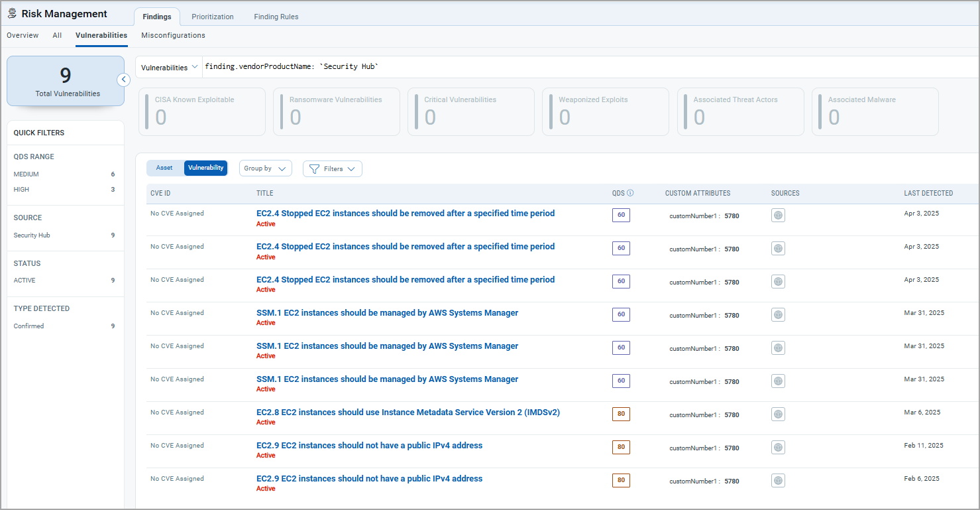Image resolution: width=980 pixels, height=510 pixels.
Task: Click the QDS info icon in column header
Action: click(630, 194)
